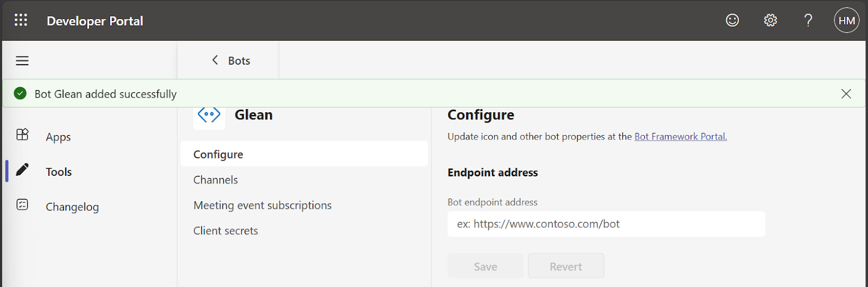This screenshot has width=868, height=287.
Task: Dismiss the Bot Glean added notification
Action: point(846,94)
